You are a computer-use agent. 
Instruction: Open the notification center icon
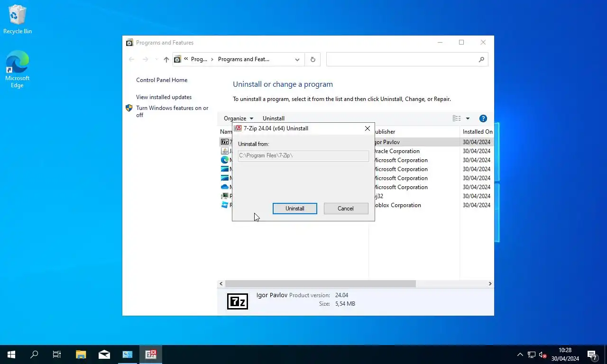click(592, 355)
